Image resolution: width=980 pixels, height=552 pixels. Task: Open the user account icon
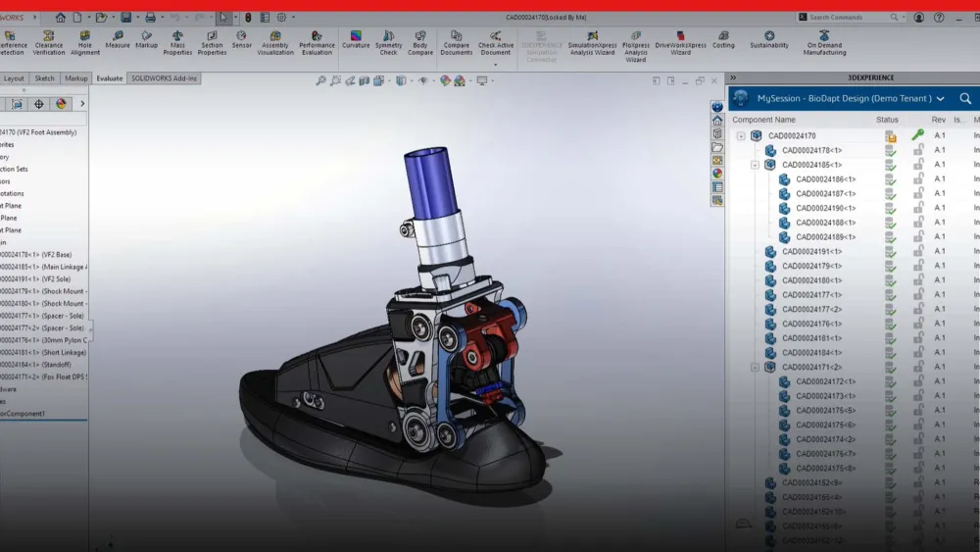919,17
